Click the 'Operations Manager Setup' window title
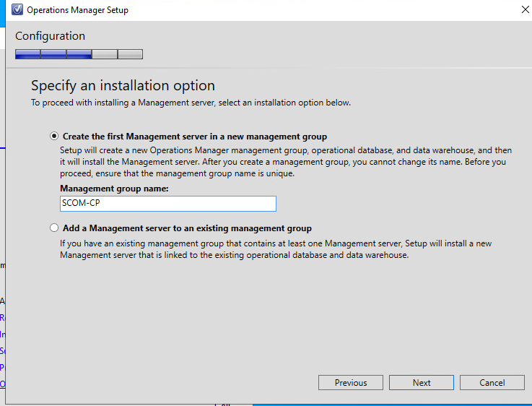Image resolution: width=532 pixels, height=406 pixels. [x=78, y=10]
